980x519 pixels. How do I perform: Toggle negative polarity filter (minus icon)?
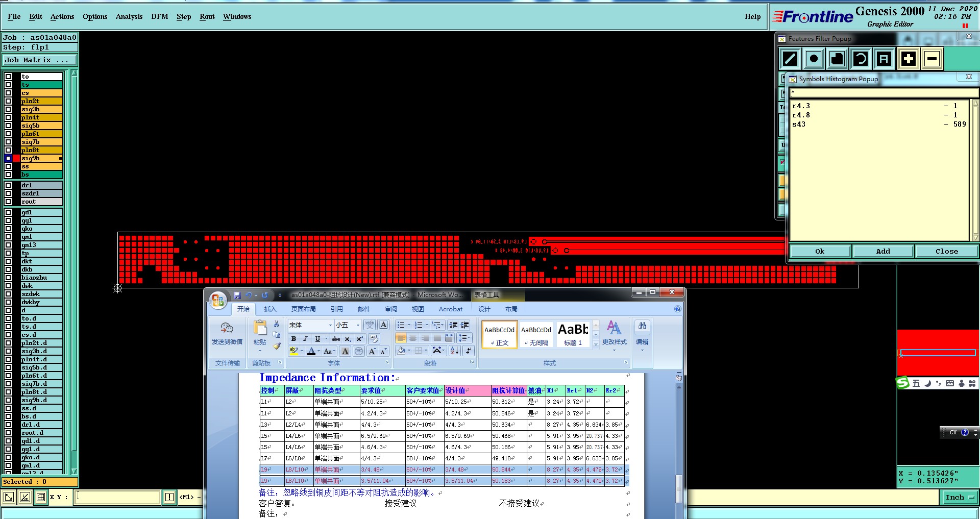(932, 59)
